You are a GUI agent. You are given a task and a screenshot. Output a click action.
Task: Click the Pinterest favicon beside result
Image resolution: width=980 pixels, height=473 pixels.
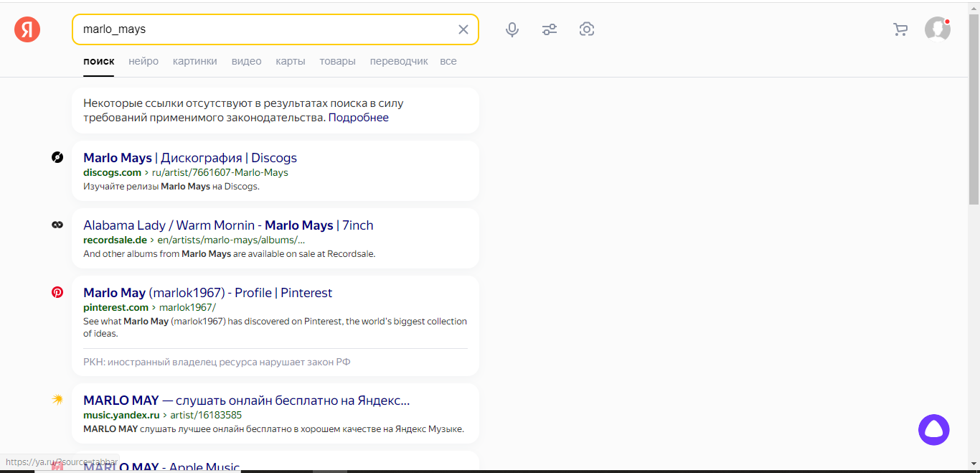click(57, 292)
